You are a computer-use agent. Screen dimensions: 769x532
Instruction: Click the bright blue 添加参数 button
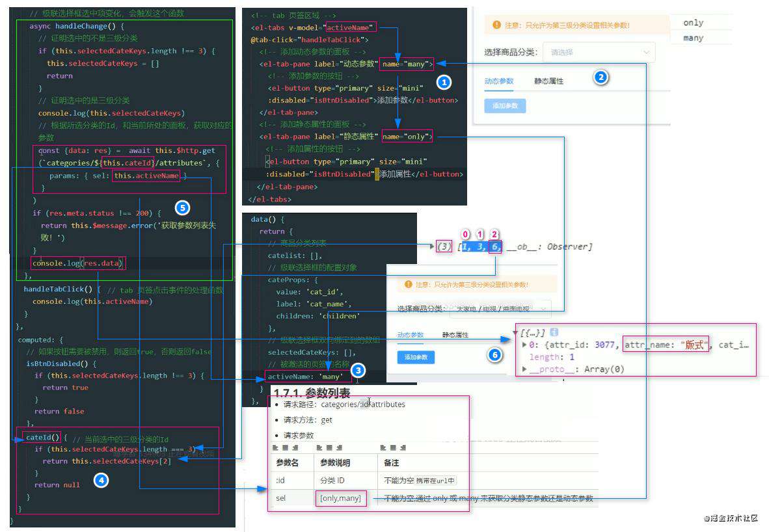[x=416, y=357]
